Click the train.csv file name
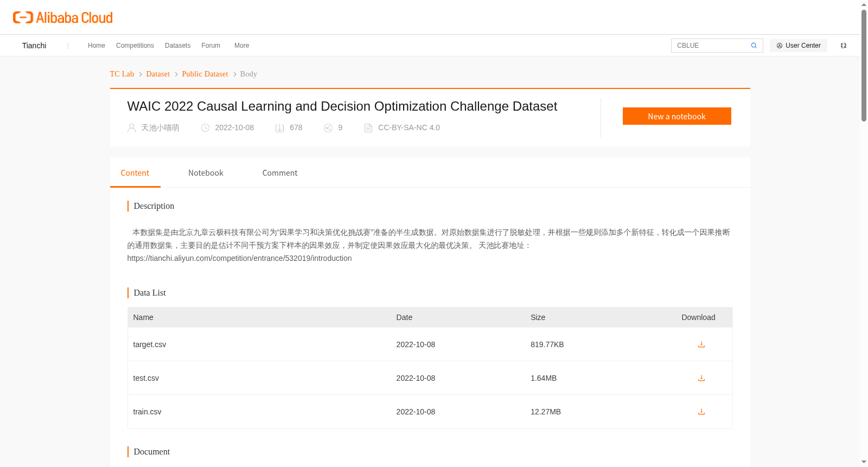The image size is (868, 467). coord(148,412)
